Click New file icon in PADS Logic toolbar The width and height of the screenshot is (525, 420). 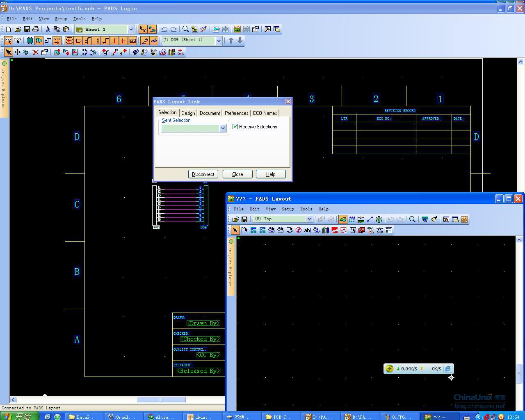pos(8,29)
